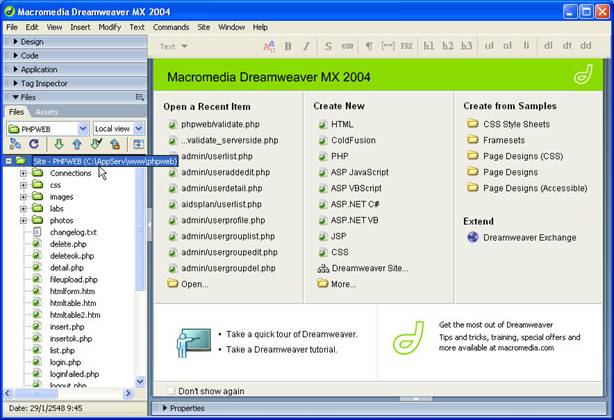Select login.php in the file tree

(x=65, y=362)
